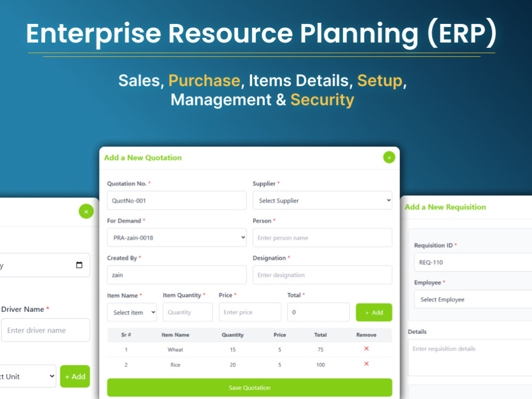Click the Item Quantity field
532x399 pixels.
coord(188,312)
